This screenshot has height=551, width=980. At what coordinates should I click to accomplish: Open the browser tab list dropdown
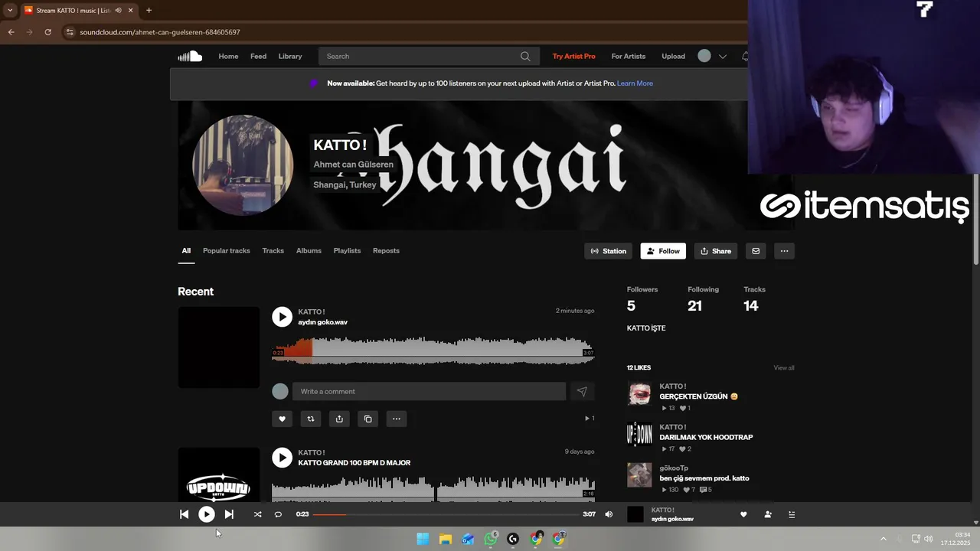pyautogui.click(x=10, y=10)
